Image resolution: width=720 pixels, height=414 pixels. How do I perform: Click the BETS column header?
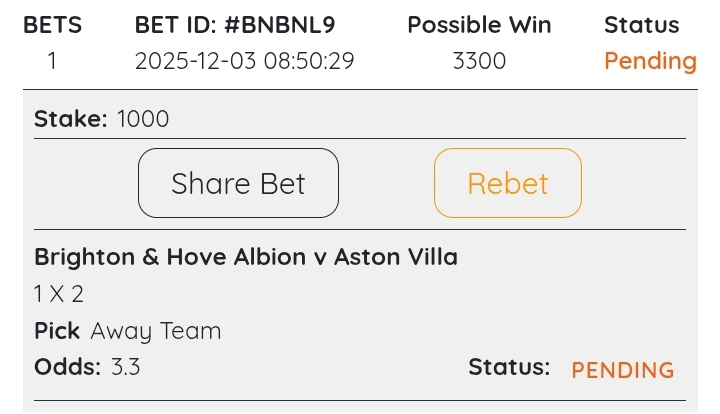[52, 25]
